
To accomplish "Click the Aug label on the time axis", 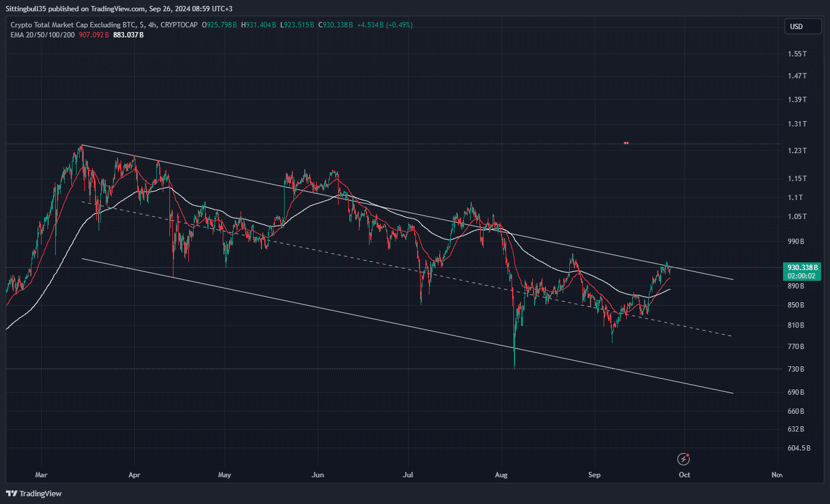I will click(x=501, y=475).
